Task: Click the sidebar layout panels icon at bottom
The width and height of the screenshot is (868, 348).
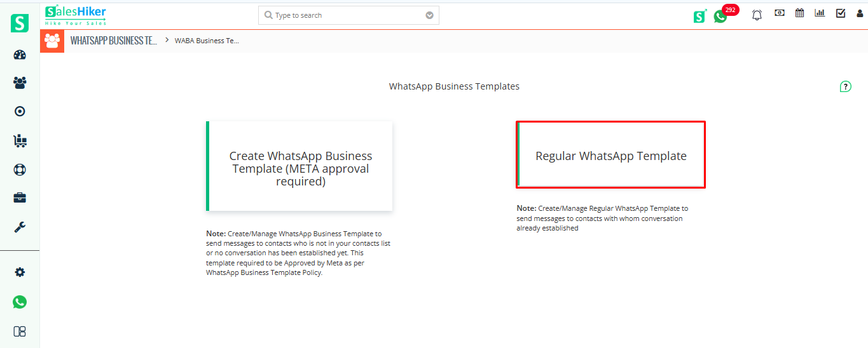Action: [20, 331]
